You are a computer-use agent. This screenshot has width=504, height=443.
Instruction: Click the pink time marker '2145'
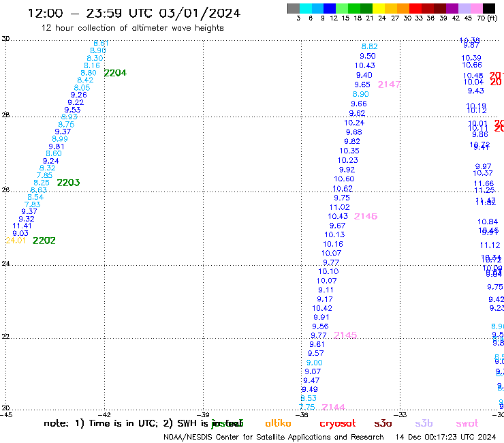pos(345,335)
